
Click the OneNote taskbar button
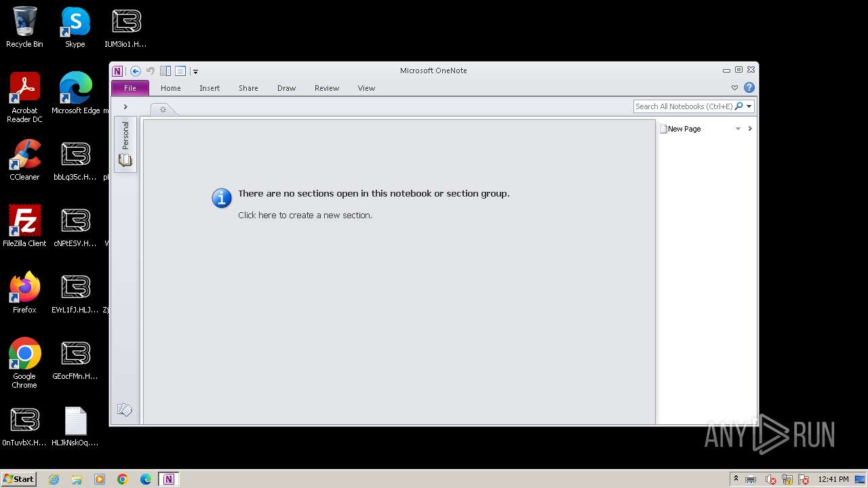point(169,479)
